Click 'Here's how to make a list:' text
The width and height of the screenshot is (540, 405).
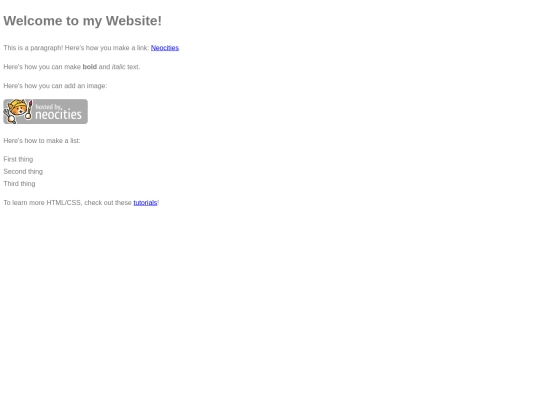[42, 141]
